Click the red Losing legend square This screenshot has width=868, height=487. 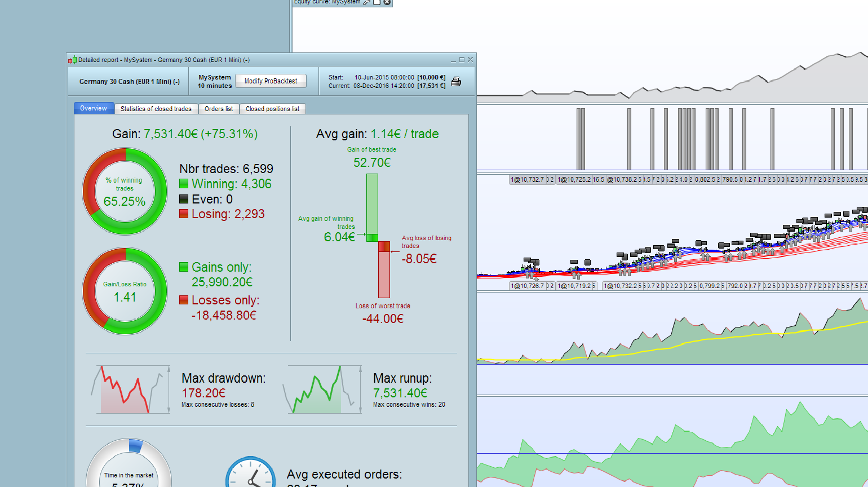[x=184, y=214]
